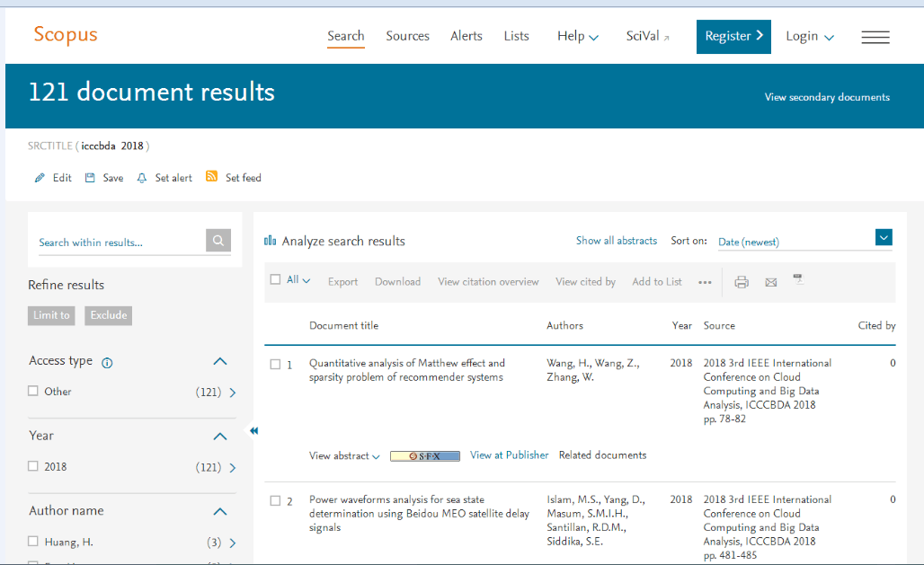924x565 pixels.
Task: Click the email envelope icon
Action: [771, 283]
